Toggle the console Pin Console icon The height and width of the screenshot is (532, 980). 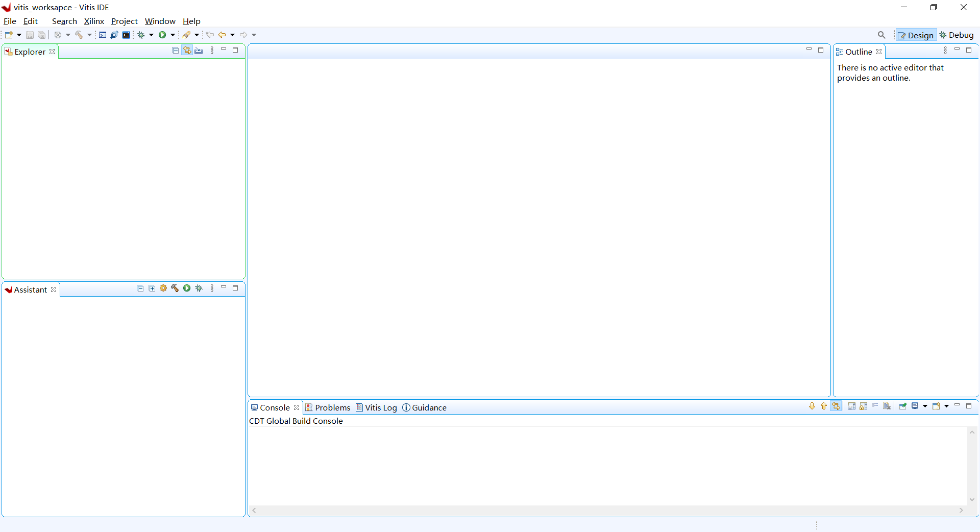(903, 406)
